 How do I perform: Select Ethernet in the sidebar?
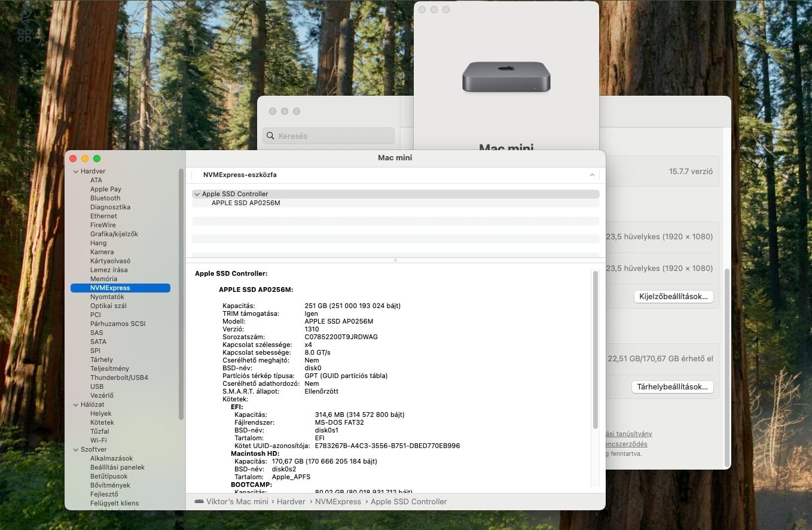point(103,216)
